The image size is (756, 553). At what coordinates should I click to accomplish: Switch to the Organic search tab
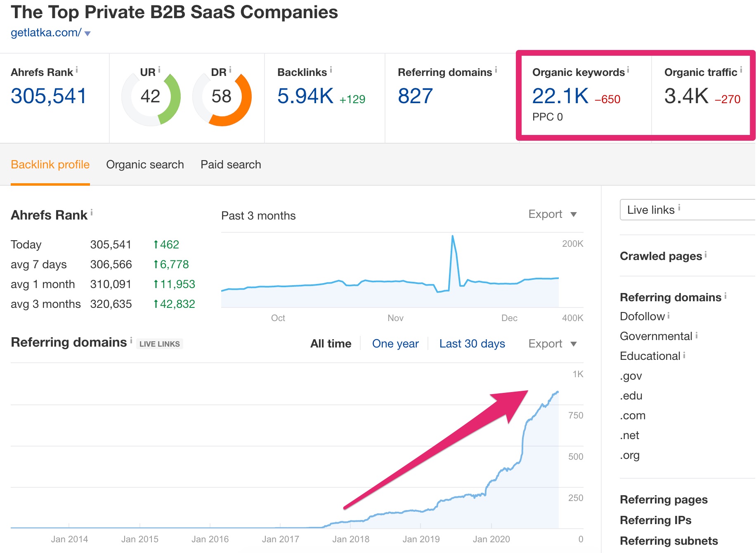145,165
